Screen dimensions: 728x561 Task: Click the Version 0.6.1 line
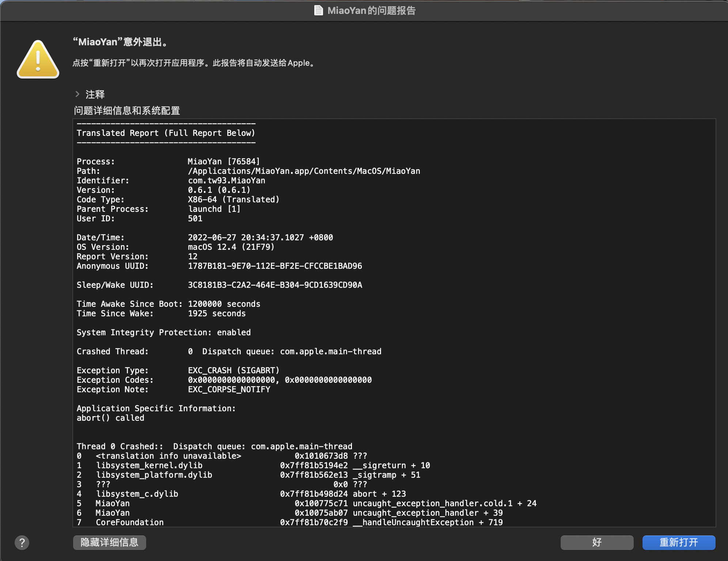(x=163, y=190)
